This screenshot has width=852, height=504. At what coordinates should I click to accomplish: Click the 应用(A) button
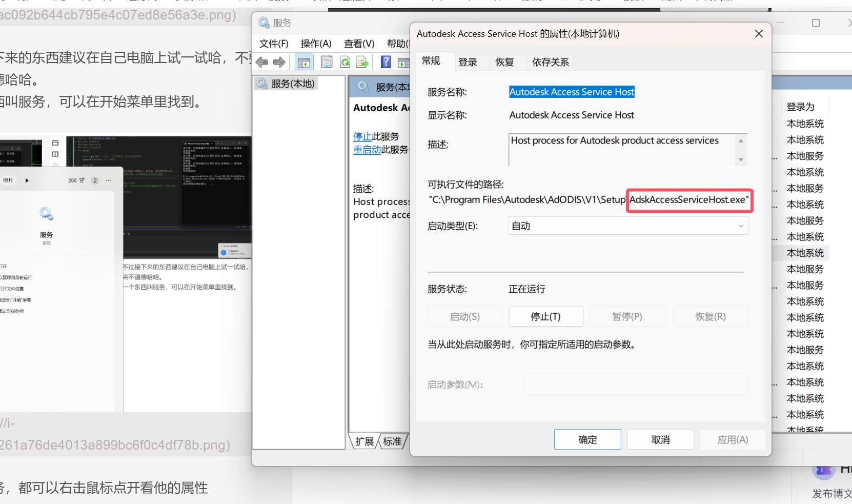pyautogui.click(x=733, y=439)
